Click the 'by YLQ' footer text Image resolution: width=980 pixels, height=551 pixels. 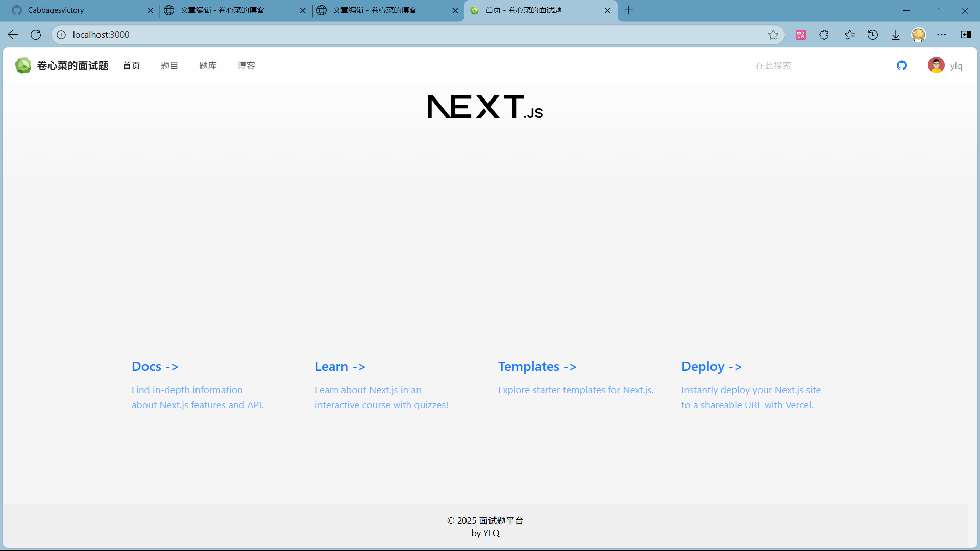(x=485, y=533)
